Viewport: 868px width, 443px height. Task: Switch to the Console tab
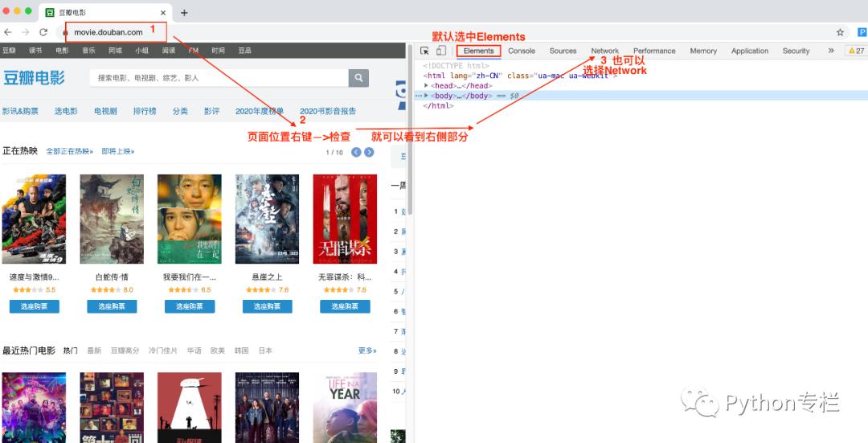coord(522,51)
